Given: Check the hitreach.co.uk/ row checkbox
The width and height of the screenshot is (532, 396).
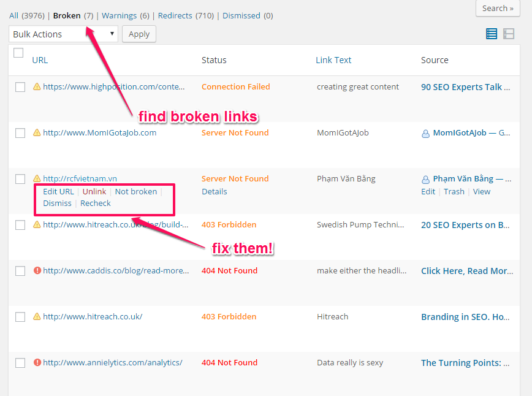Looking at the screenshot, I should pyautogui.click(x=20, y=317).
